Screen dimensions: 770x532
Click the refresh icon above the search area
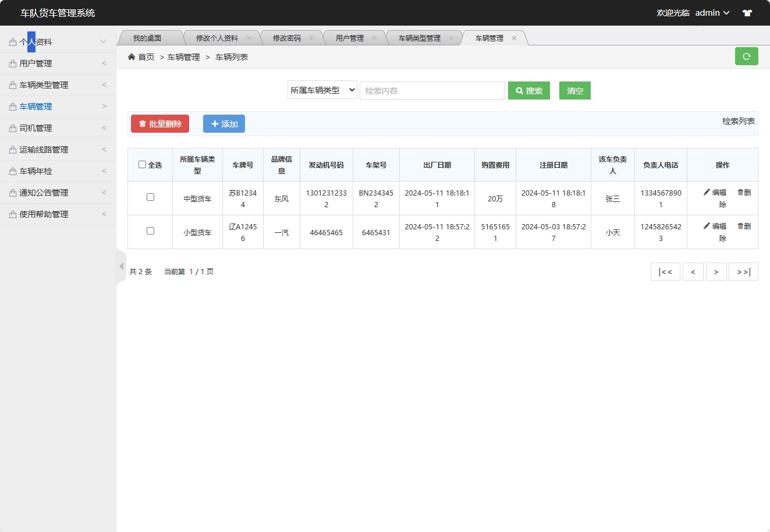point(747,56)
